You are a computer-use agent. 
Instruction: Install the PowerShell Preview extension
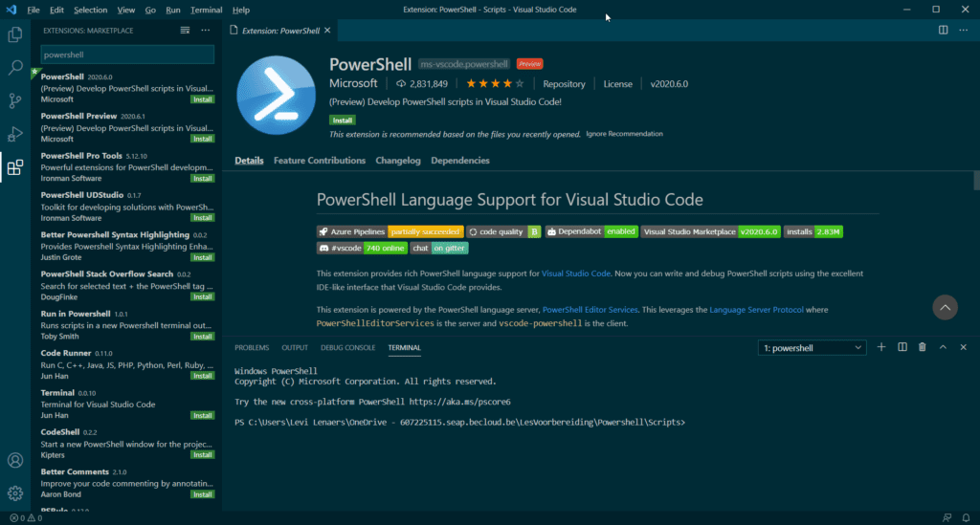pos(203,139)
